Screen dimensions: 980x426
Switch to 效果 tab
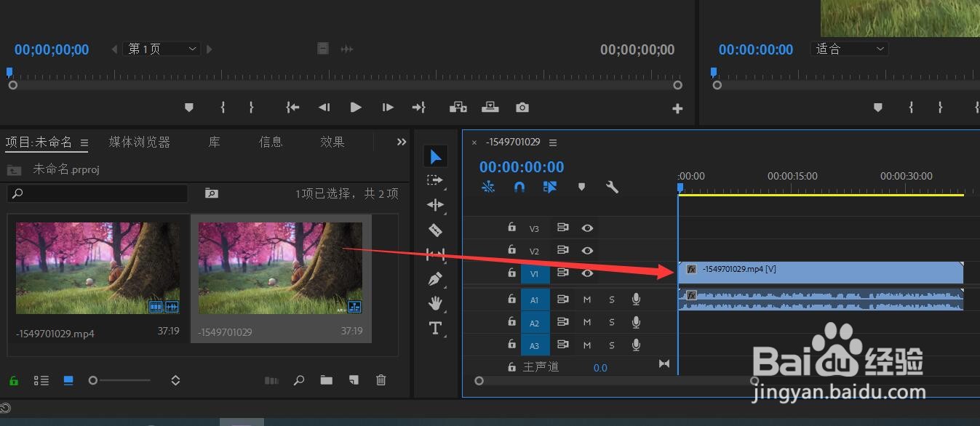[x=332, y=142]
